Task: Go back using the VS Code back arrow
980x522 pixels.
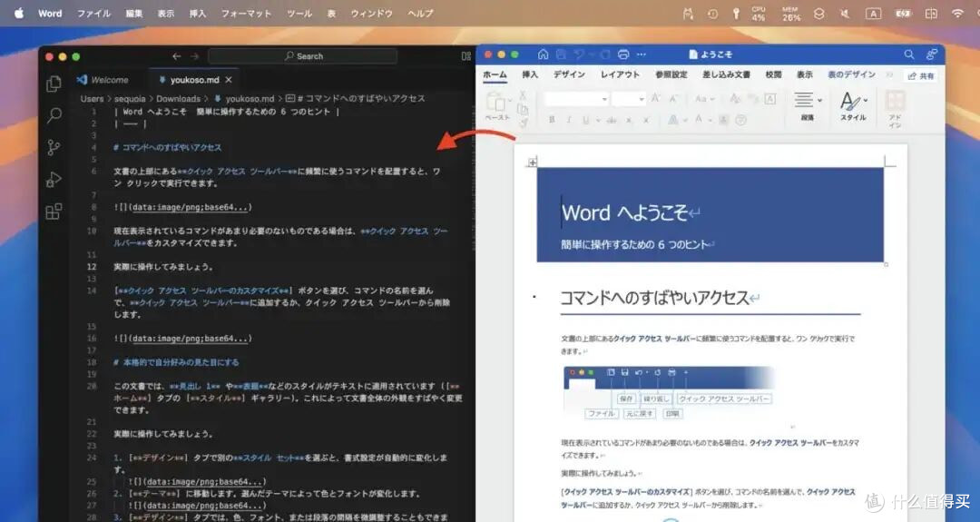Action: click(x=177, y=56)
